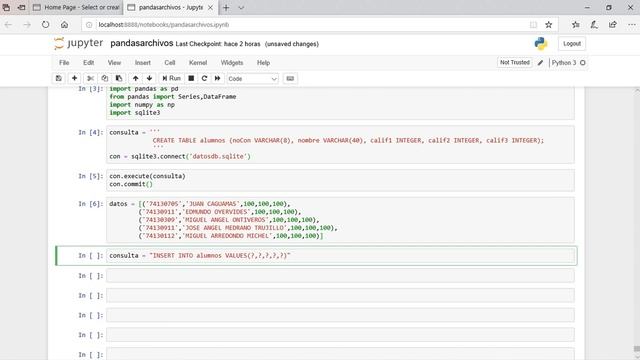Click the pencil edit icon
The width and height of the screenshot is (640, 360).
(540, 63)
